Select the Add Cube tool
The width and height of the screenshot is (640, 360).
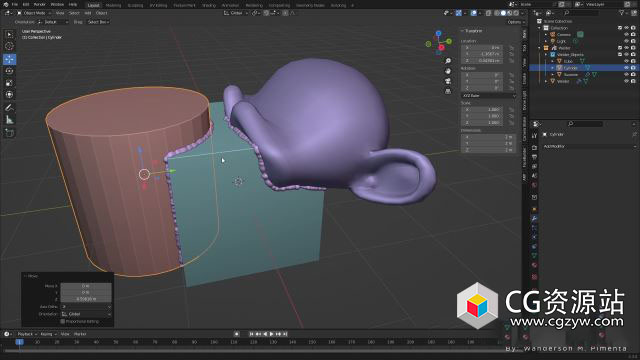[x=9, y=133]
